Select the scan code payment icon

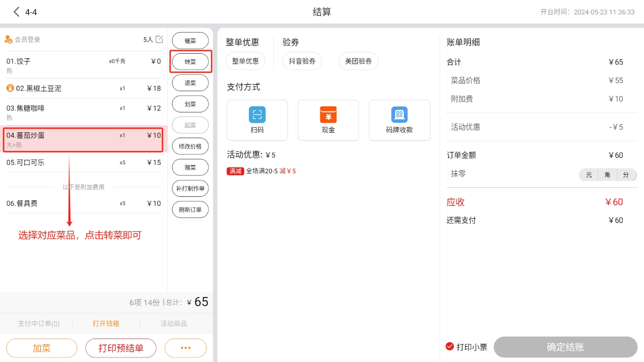click(257, 115)
